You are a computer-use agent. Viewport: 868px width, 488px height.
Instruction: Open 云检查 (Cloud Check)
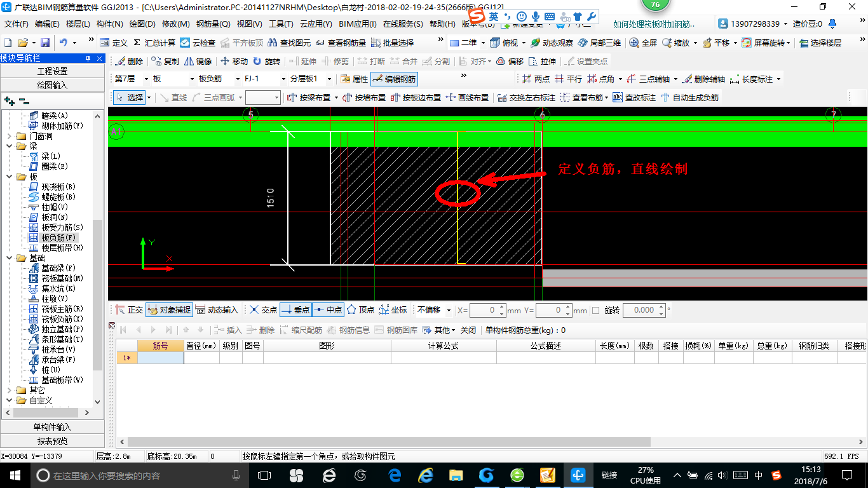pos(198,43)
